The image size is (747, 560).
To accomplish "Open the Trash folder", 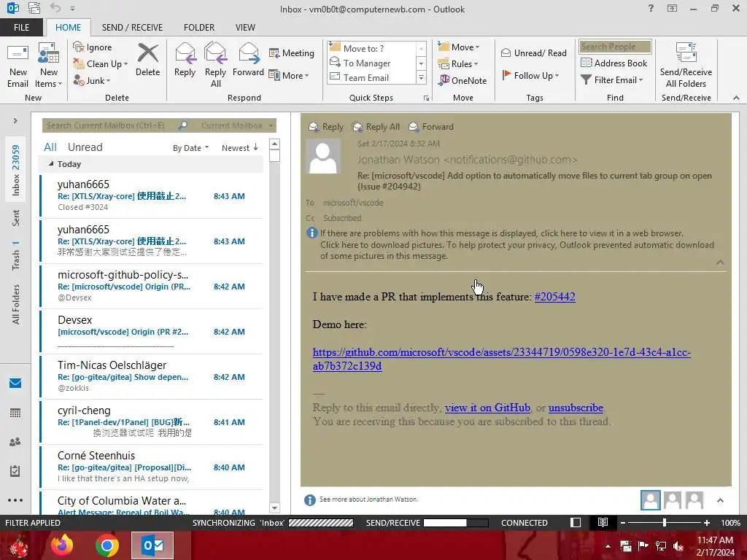I will [16, 256].
